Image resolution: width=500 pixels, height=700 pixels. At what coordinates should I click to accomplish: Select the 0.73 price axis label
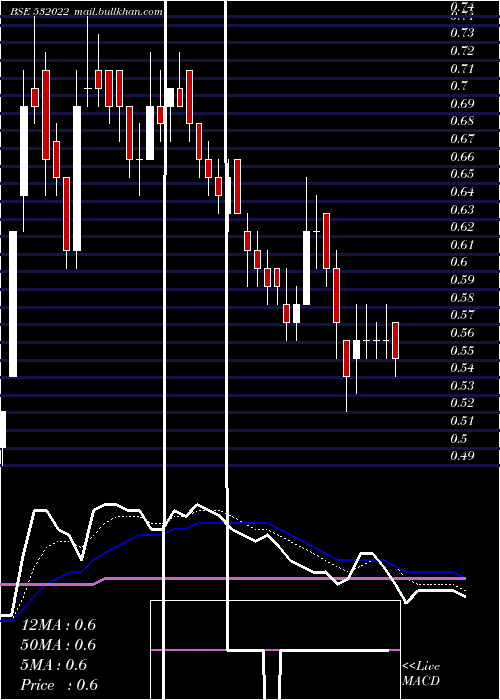[462, 33]
